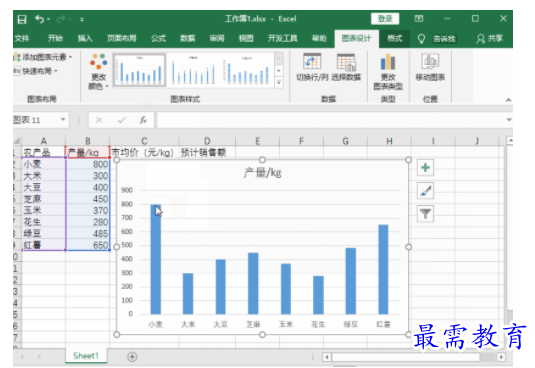Expand the chart styles gallery
The image size is (535, 368).
(279, 82)
